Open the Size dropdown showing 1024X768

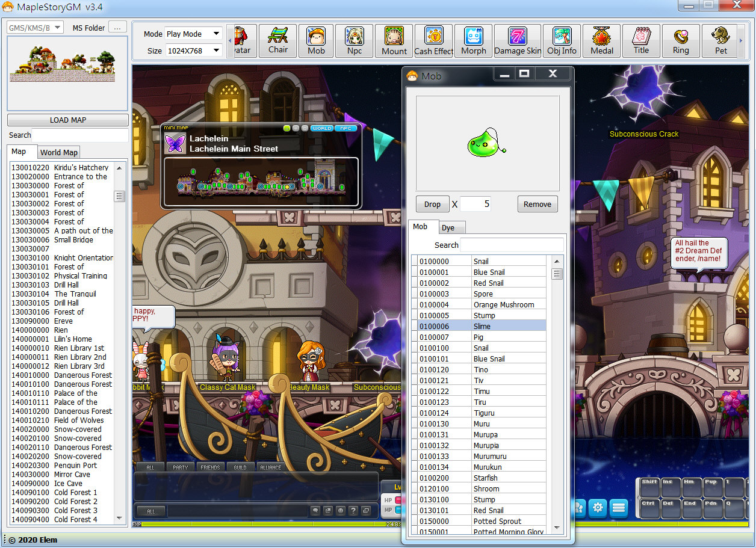[193, 51]
